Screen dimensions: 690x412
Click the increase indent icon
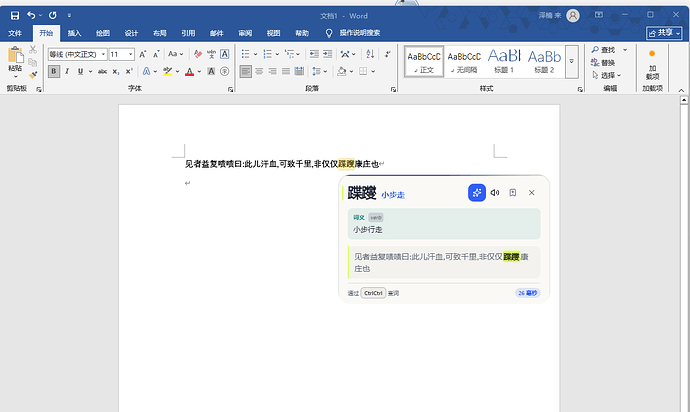(x=328, y=54)
